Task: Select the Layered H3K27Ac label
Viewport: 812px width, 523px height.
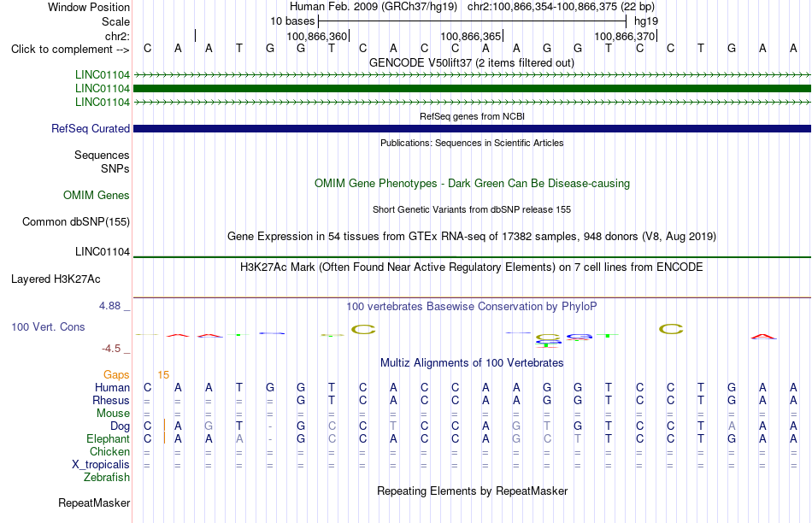Action: 56,279
